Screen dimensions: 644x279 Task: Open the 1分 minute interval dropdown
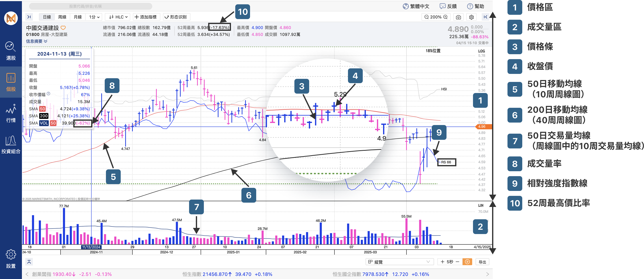(x=94, y=17)
